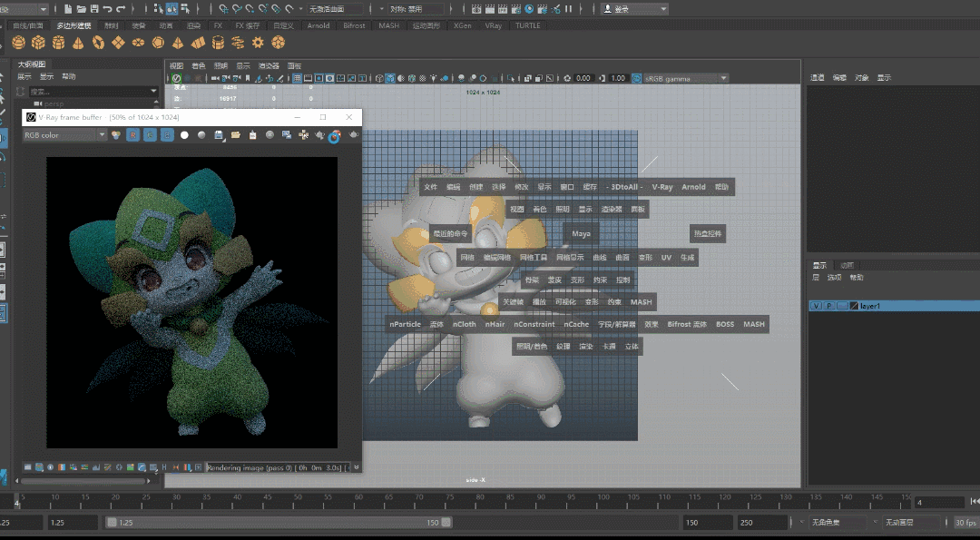Create a polygon pyramid from the shelf

coord(178,43)
